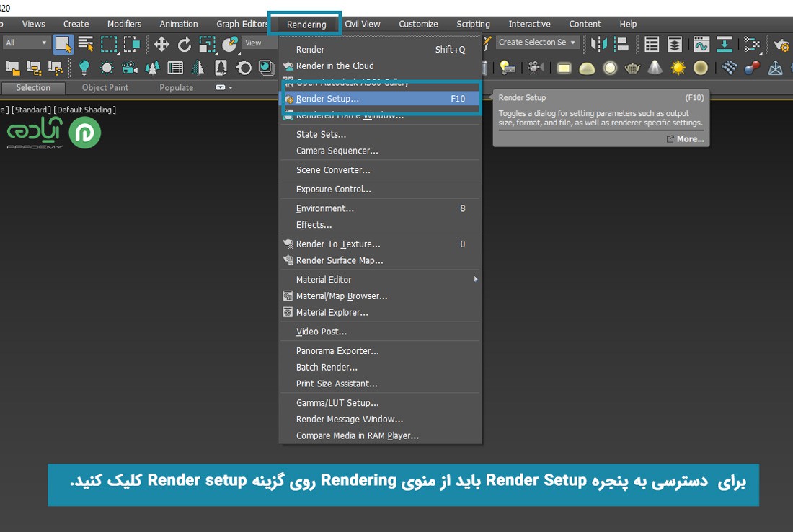Click the blue grid of dots icon
Image resolution: width=793 pixels, height=532 pixels.
[730, 67]
